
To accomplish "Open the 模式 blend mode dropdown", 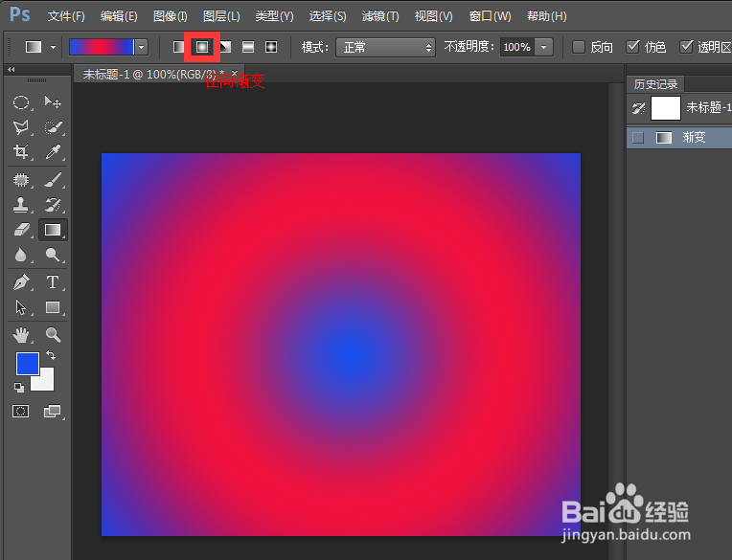I will (x=385, y=47).
